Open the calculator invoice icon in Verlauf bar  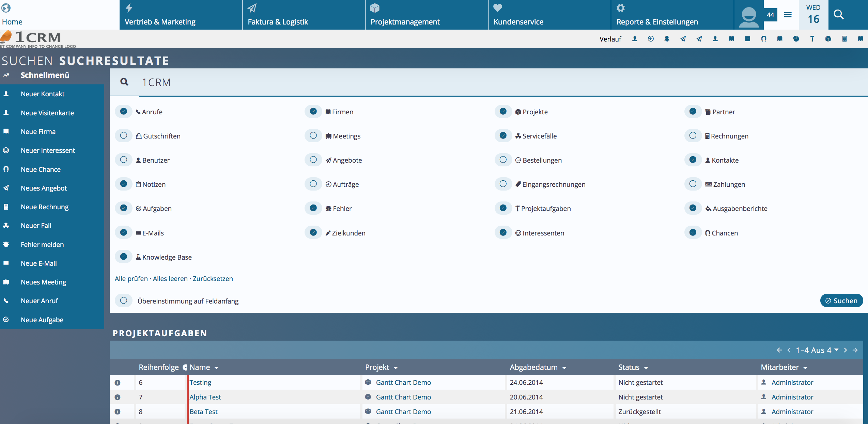click(x=844, y=39)
